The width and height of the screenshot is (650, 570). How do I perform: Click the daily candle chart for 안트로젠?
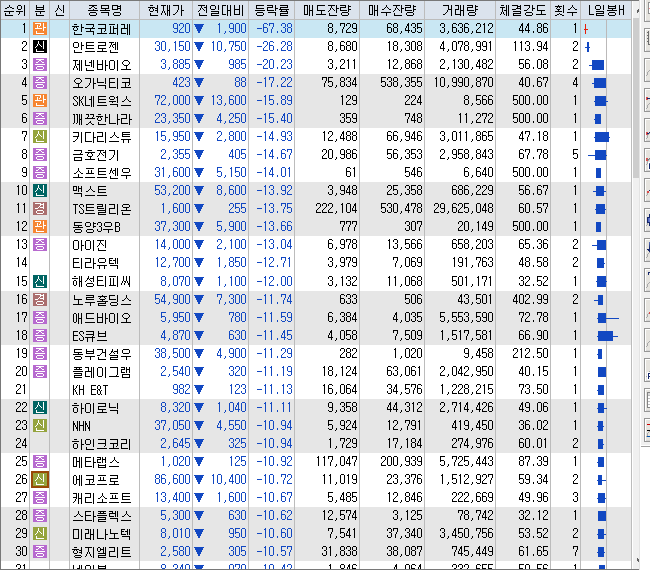pos(587,47)
